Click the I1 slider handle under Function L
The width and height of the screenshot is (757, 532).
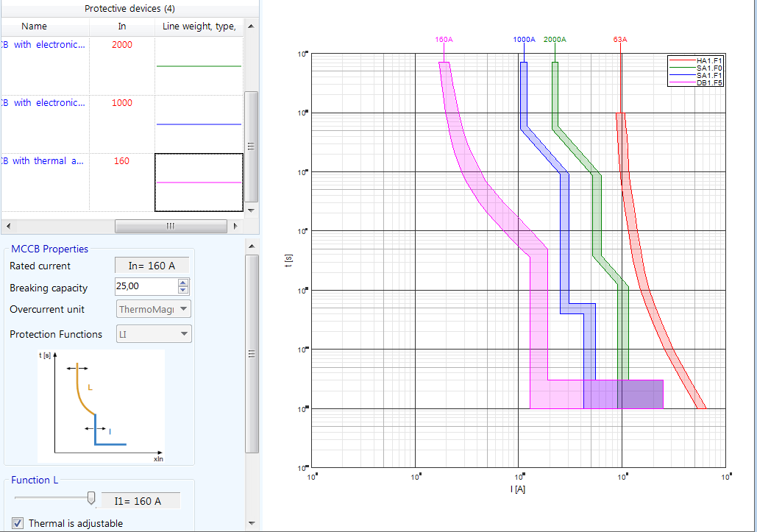90,499
